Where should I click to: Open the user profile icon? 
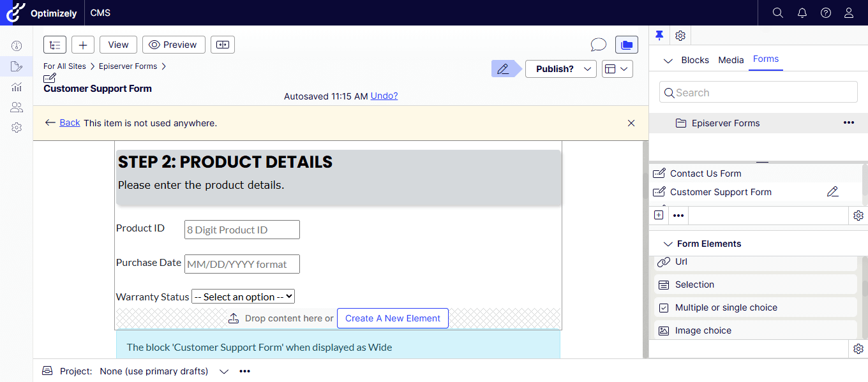point(849,13)
